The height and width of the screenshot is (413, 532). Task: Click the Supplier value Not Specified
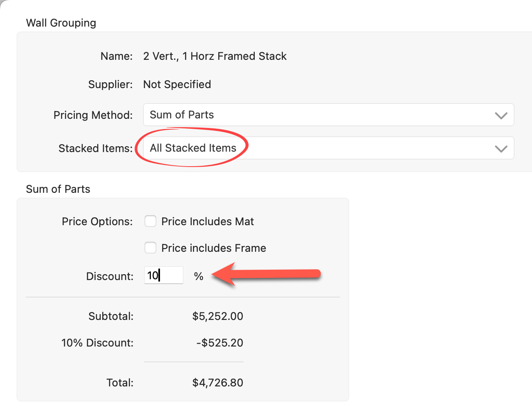[177, 84]
